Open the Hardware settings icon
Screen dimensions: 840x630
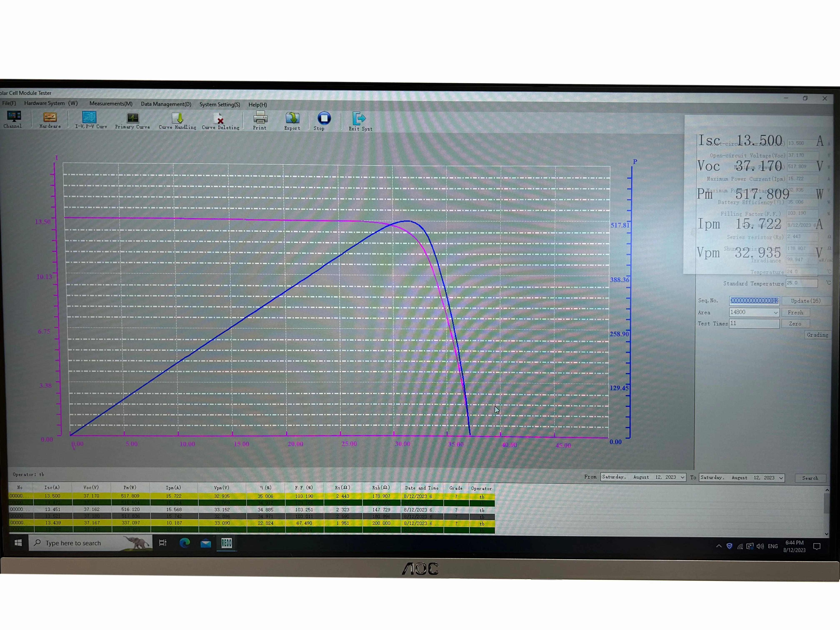point(50,120)
